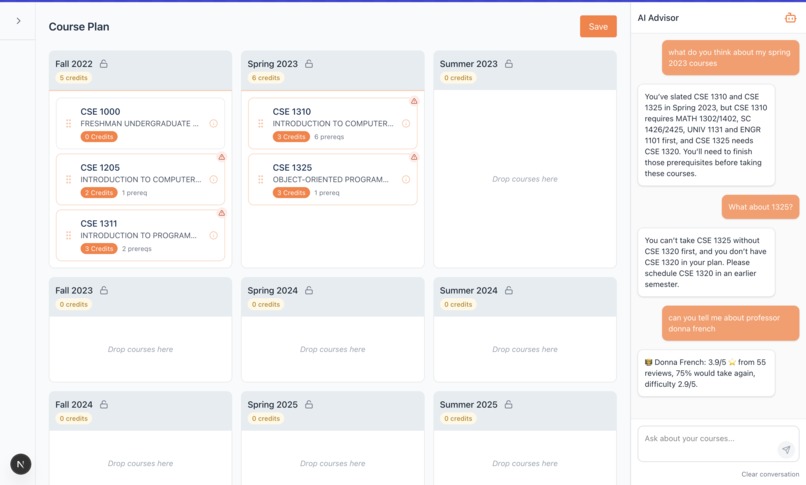Toggle lock on Fall 2023 semester
Viewport: 806px width, 485px height.
[104, 290]
